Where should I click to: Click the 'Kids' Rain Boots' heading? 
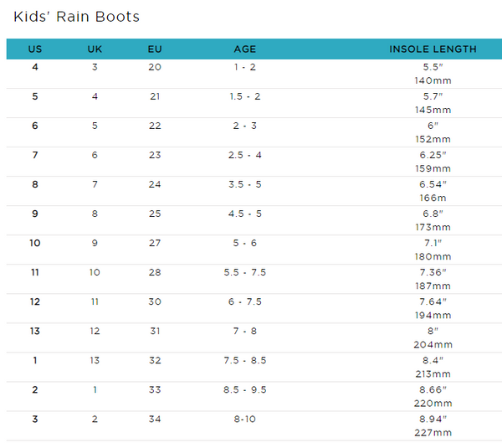[76, 17]
